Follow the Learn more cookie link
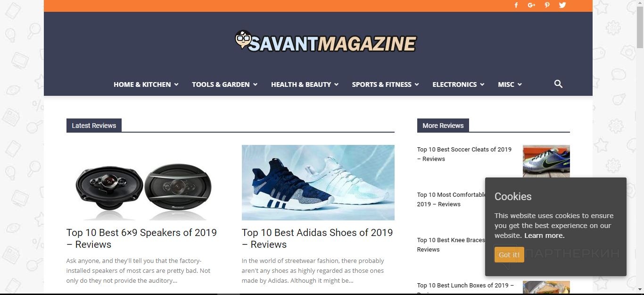The image size is (644, 295). [544, 236]
